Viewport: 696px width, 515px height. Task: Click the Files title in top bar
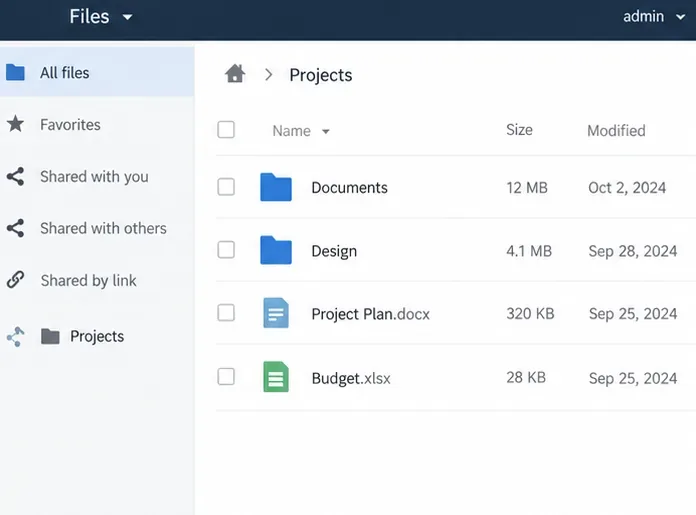(x=89, y=17)
